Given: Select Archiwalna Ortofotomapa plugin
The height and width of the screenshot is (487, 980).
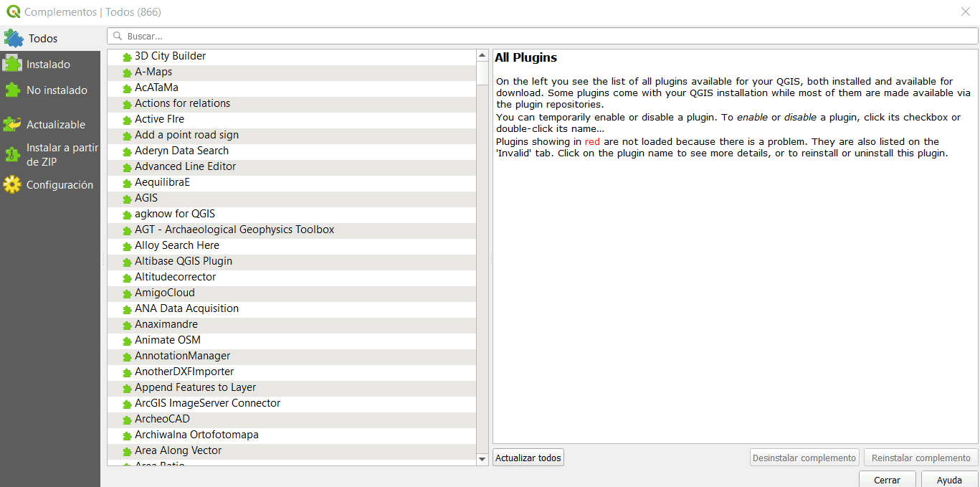Looking at the screenshot, I should [292, 435].
